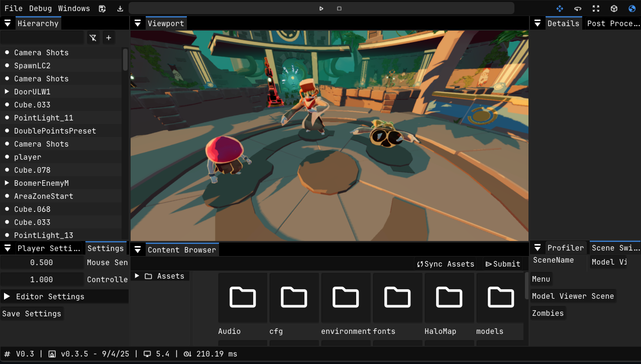Viewport: 641px width, 364px height.
Task: Click the save scene icon next to Windows
Action: click(102, 9)
